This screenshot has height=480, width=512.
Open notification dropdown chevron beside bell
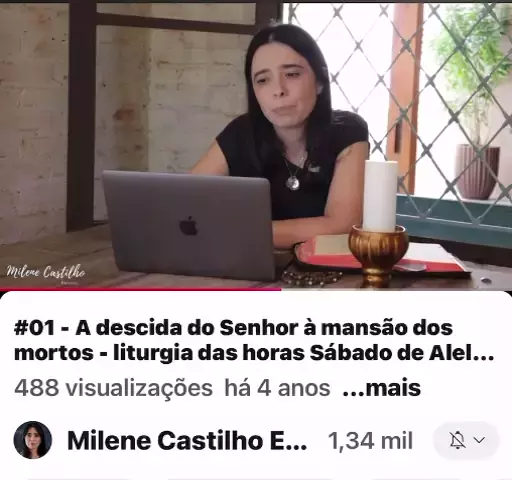click(x=479, y=440)
